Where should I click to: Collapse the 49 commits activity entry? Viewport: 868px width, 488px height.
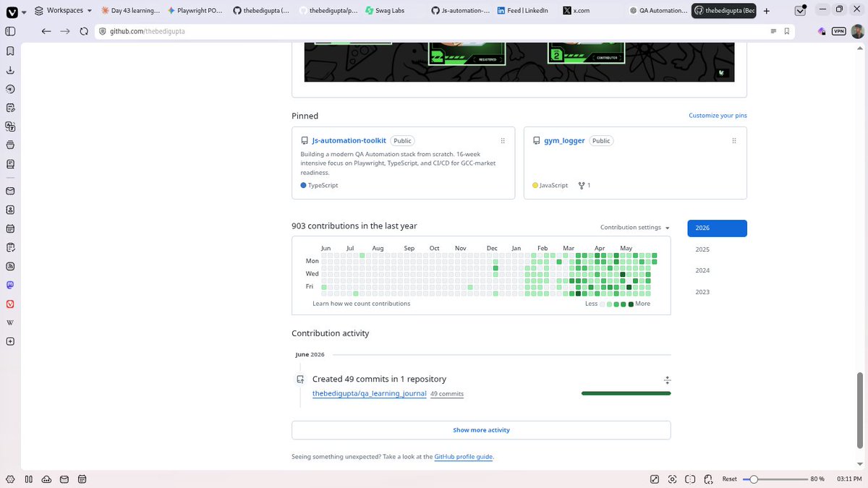pos(667,380)
